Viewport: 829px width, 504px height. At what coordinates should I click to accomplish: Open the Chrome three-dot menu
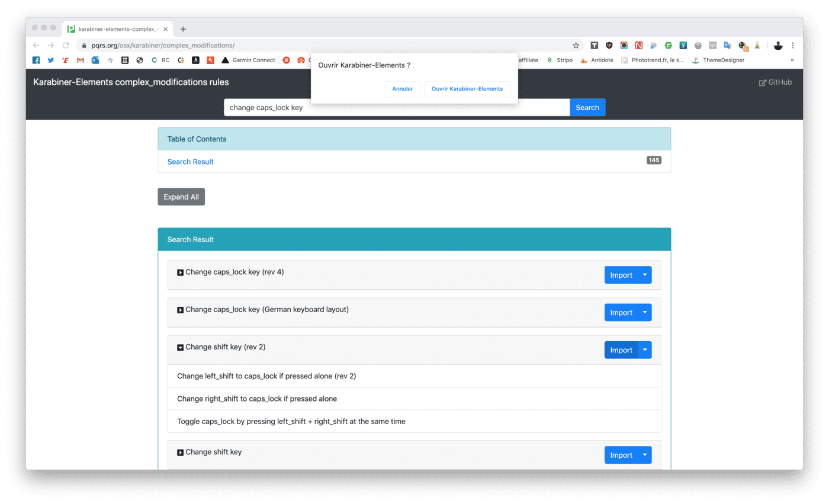point(793,45)
